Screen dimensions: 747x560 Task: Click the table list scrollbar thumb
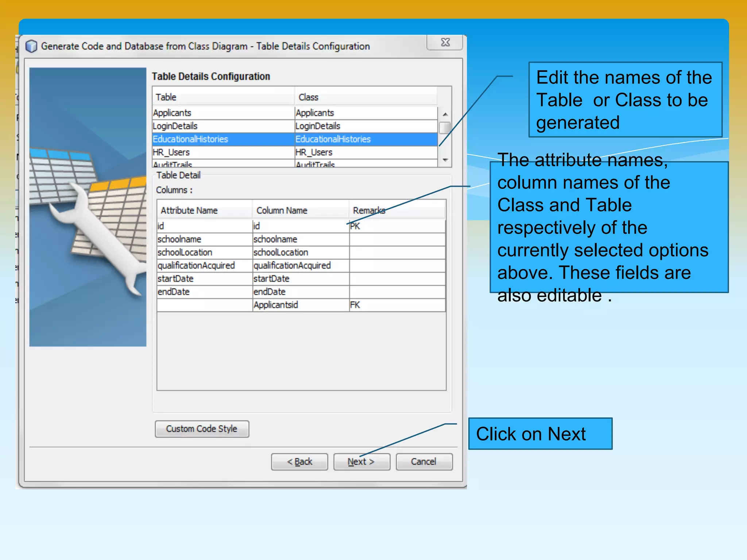tap(445, 128)
